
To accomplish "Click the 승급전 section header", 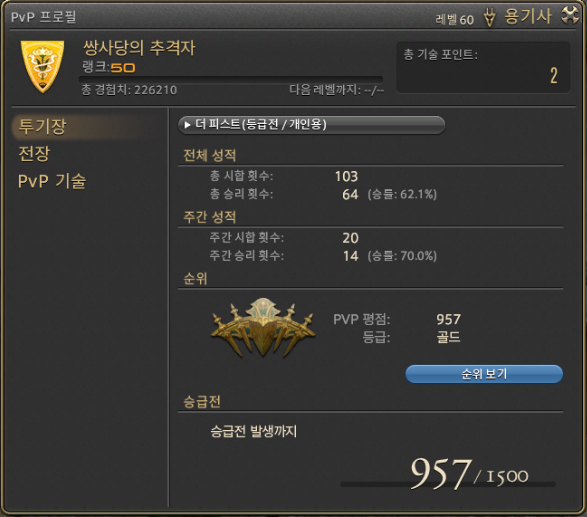I will tap(202, 402).
